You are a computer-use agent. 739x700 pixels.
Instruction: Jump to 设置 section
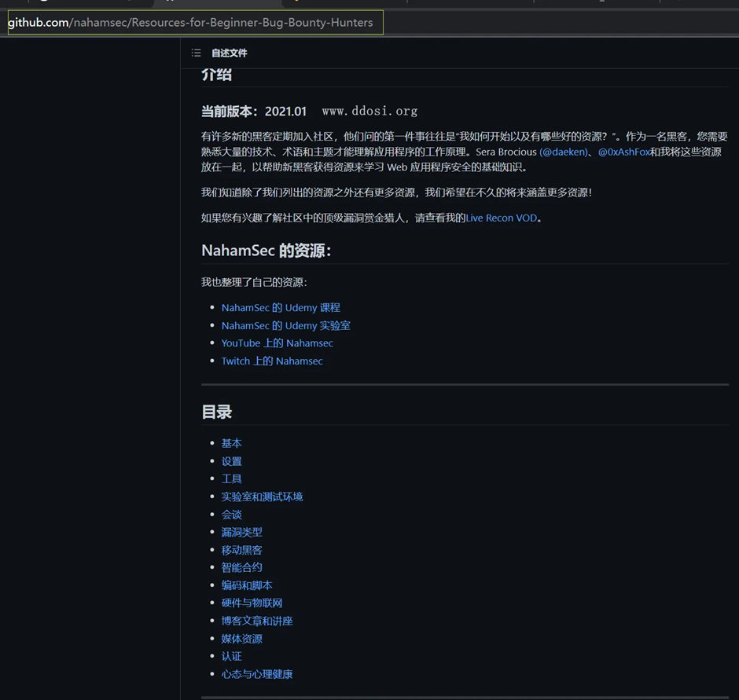point(231,461)
